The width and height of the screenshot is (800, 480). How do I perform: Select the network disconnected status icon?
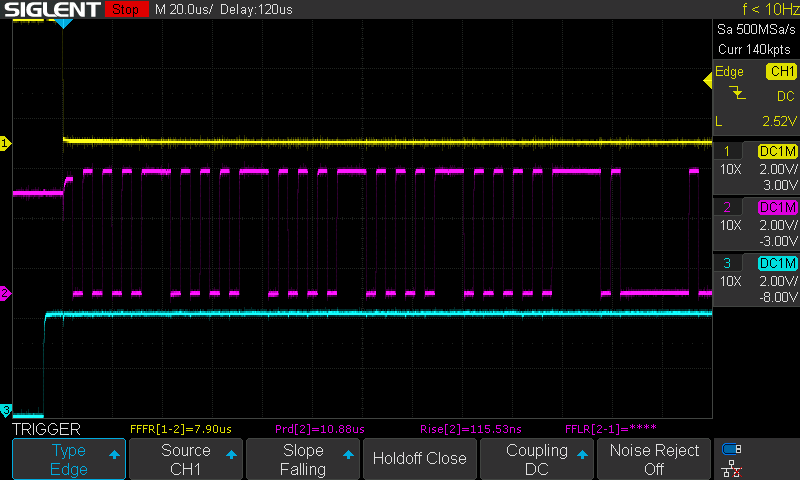tap(732, 468)
